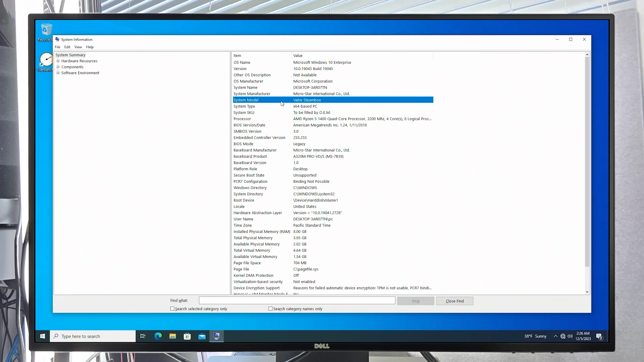644x362 pixels.
Task: Expand Hardware Resources node
Action: tap(58, 61)
